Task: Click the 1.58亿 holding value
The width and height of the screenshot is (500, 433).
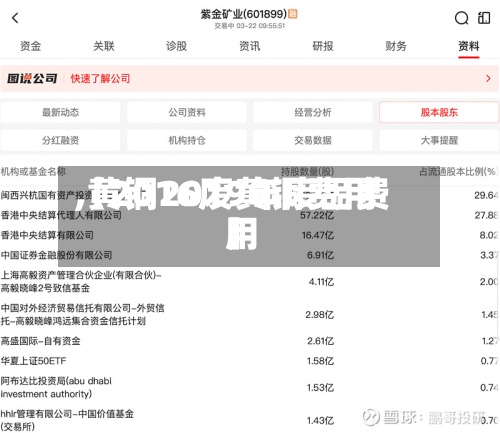Action: [x=320, y=361]
